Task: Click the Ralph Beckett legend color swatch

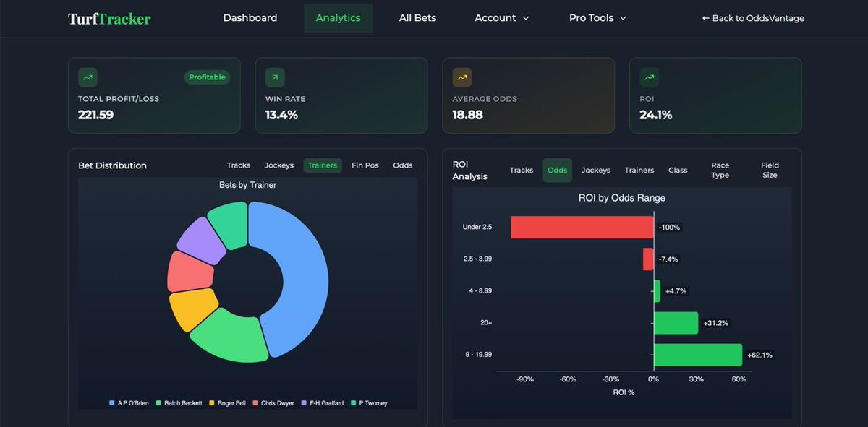Action: pos(159,403)
